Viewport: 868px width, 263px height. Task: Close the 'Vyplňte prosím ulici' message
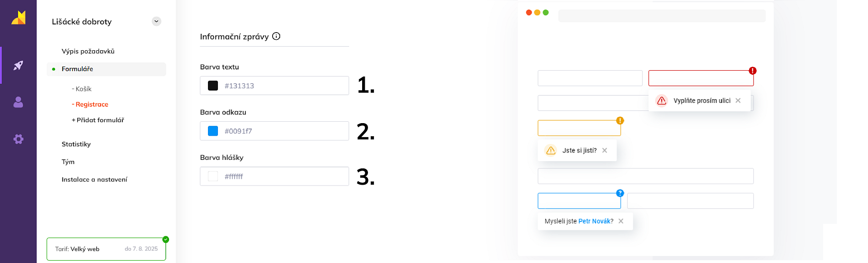[738, 100]
